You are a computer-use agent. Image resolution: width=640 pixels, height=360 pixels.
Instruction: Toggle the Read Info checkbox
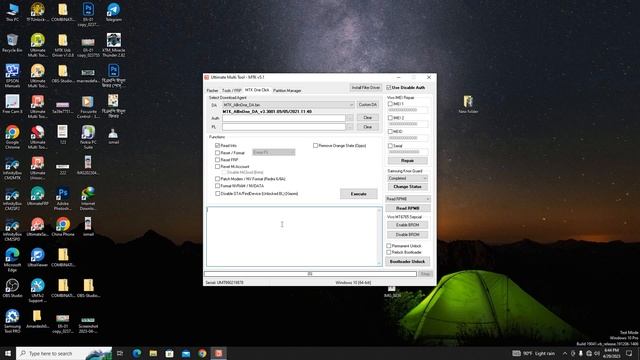(218, 145)
